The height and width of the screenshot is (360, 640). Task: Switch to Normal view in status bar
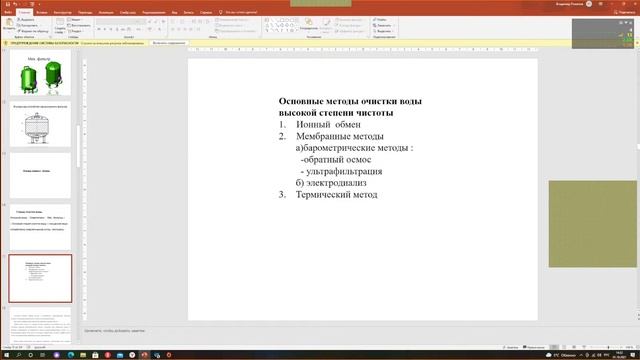(x=554, y=347)
